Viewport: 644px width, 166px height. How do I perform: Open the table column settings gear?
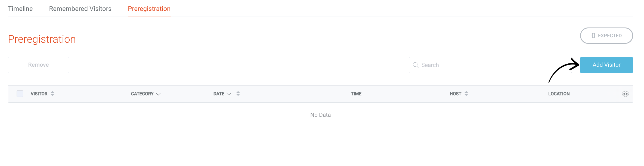pos(625,94)
